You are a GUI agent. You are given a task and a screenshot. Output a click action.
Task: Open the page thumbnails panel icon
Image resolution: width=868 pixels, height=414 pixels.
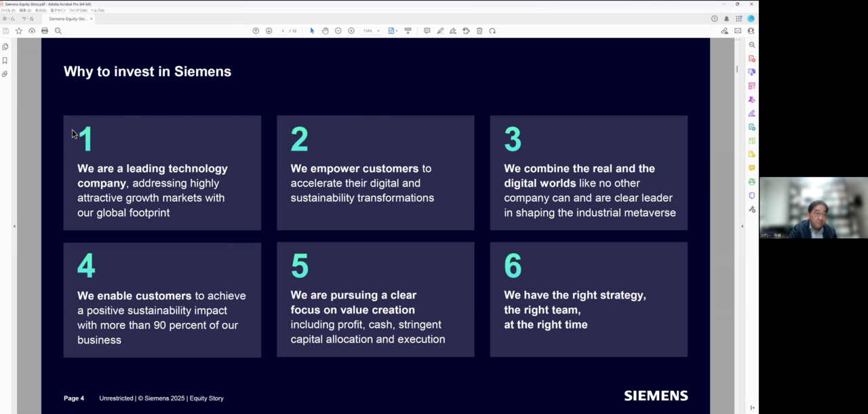(x=5, y=47)
